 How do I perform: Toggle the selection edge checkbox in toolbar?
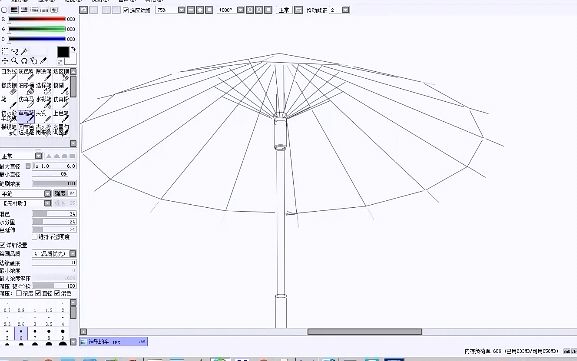tap(126, 10)
